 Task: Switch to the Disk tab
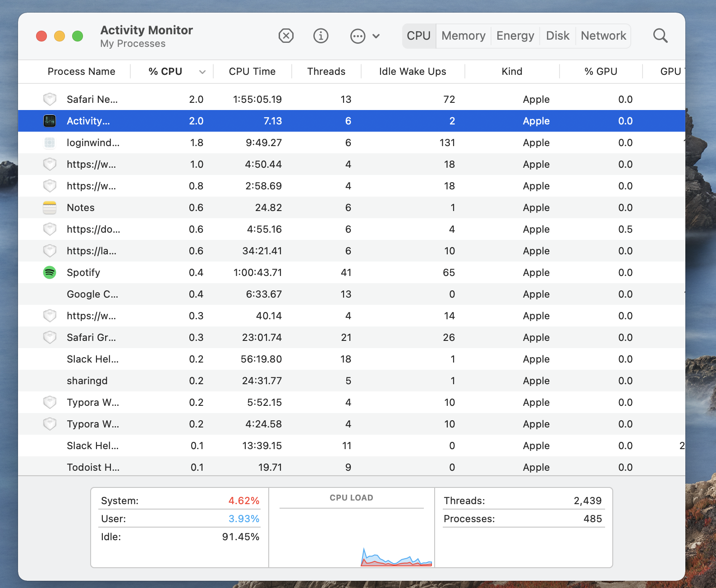click(x=557, y=36)
